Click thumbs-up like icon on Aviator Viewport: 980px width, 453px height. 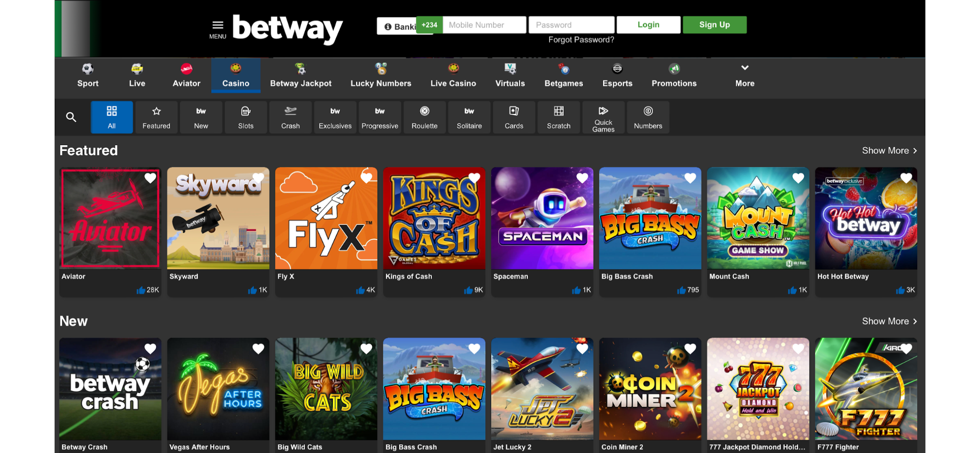click(141, 290)
